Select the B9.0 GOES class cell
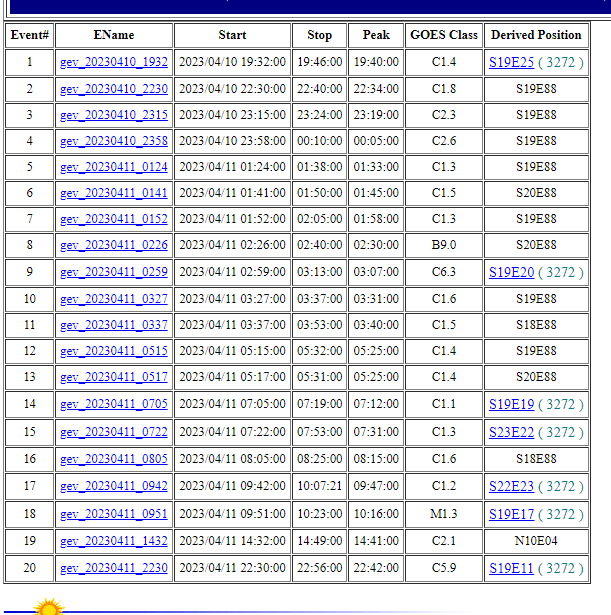Screen dimensions: 611x615 point(444,245)
